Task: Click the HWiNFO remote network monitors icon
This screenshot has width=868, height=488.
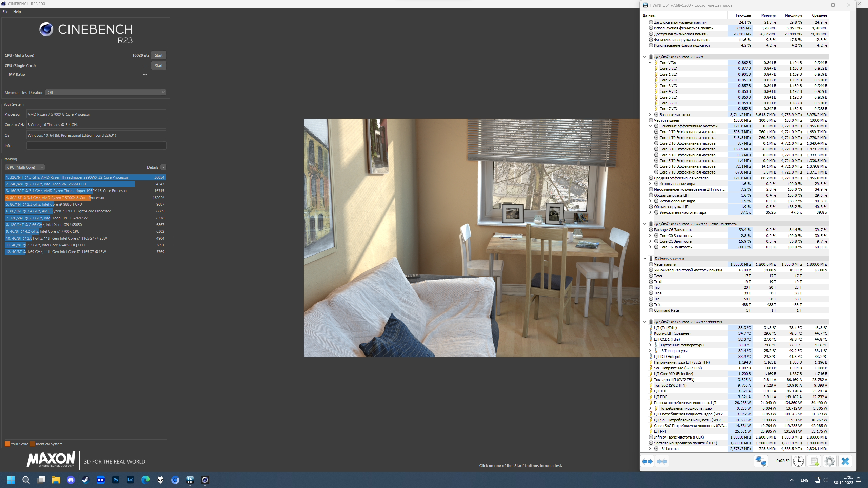Action: coord(761,461)
